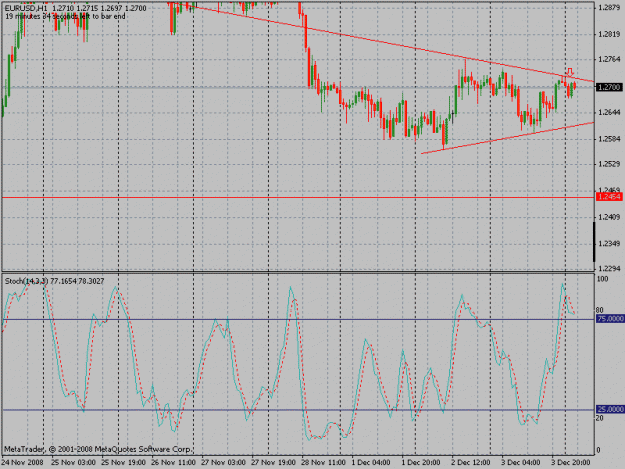The width and height of the screenshot is (625, 469).
Task: Click the 1.2879 price axis label
Action: (x=609, y=8)
